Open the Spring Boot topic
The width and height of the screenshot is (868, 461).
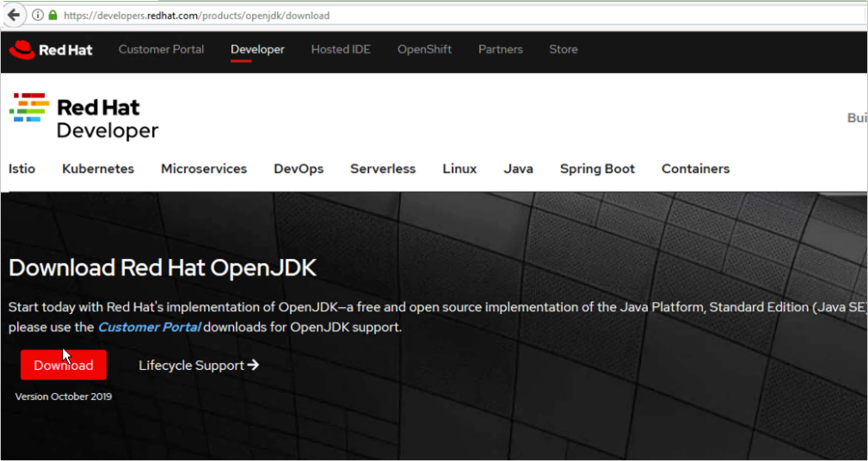tap(597, 169)
